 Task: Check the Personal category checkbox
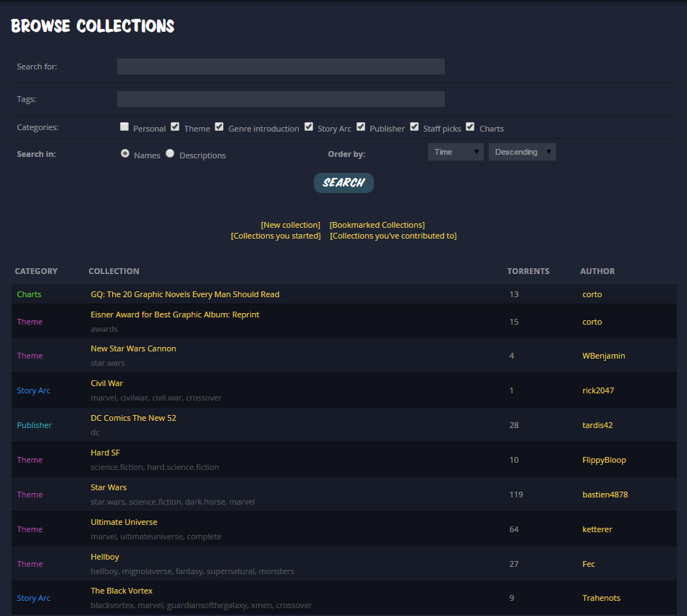pyautogui.click(x=124, y=127)
